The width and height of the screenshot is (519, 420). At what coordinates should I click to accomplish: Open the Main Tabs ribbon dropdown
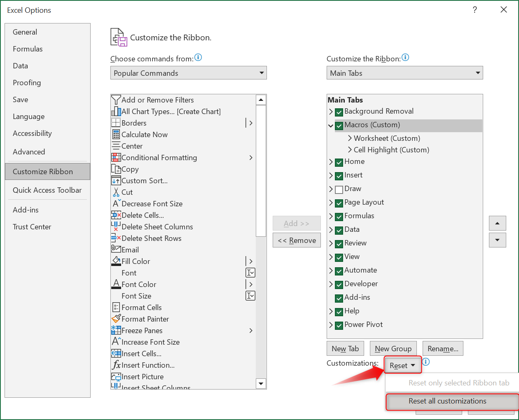click(404, 73)
